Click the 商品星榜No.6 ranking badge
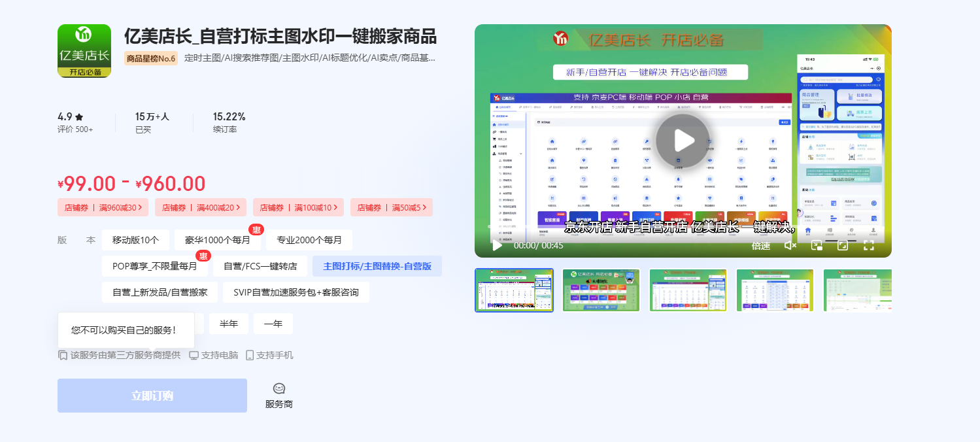The height and width of the screenshot is (442, 980). 150,59
